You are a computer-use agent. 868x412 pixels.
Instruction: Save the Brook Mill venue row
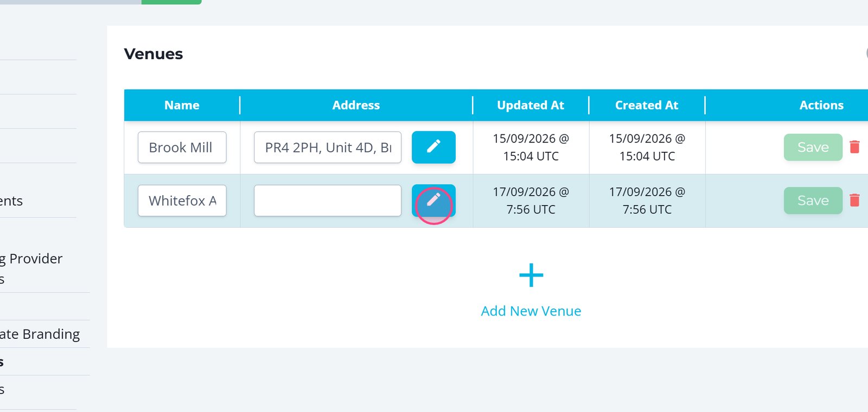(x=813, y=147)
